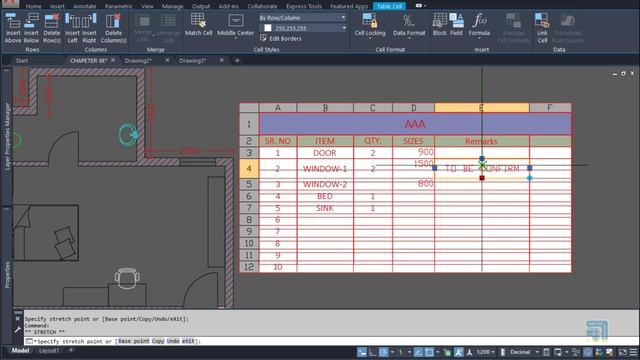Open the Manage ribbon tab
The width and height of the screenshot is (640, 360).
click(x=172, y=6)
